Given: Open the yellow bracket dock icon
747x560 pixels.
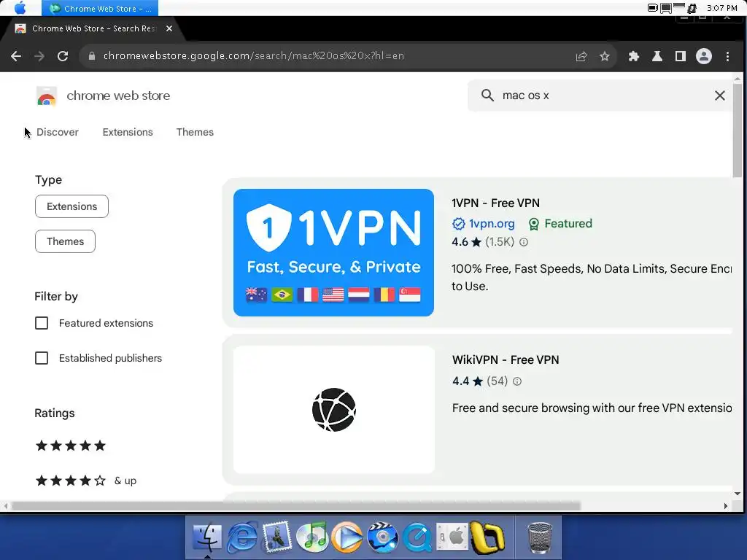Looking at the screenshot, I should tap(487, 538).
